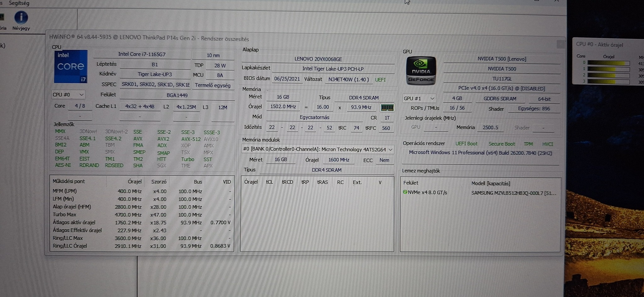The width and height of the screenshot is (644, 297).
Task: Click the chipset "Intel Tiger Lake-UP3 PCH-LP"
Action: pos(333,69)
